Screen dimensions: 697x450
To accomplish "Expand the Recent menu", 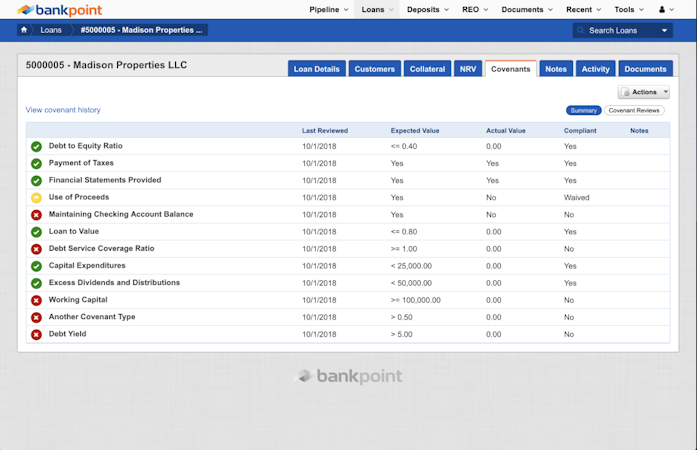I will click(583, 9).
